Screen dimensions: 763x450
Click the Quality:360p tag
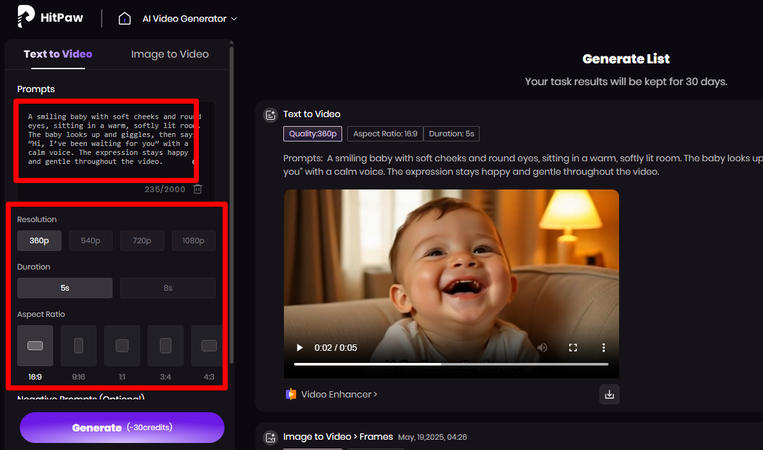(x=312, y=134)
